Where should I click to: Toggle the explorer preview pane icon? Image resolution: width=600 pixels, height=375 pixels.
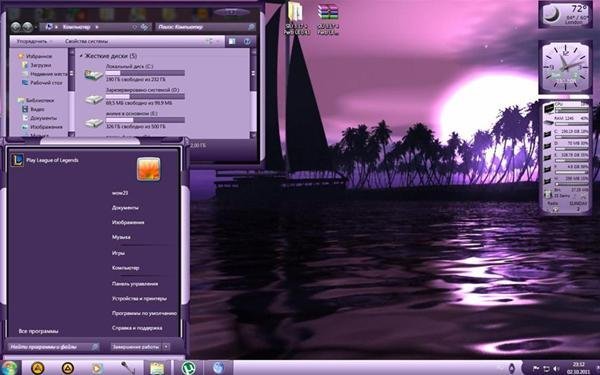point(232,41)
